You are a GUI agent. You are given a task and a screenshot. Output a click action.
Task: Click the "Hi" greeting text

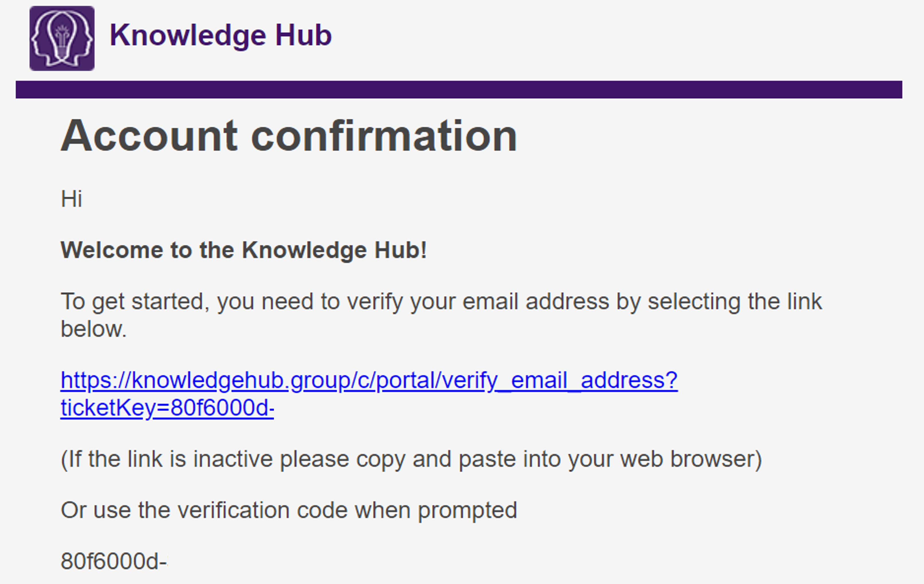(71, 199)
